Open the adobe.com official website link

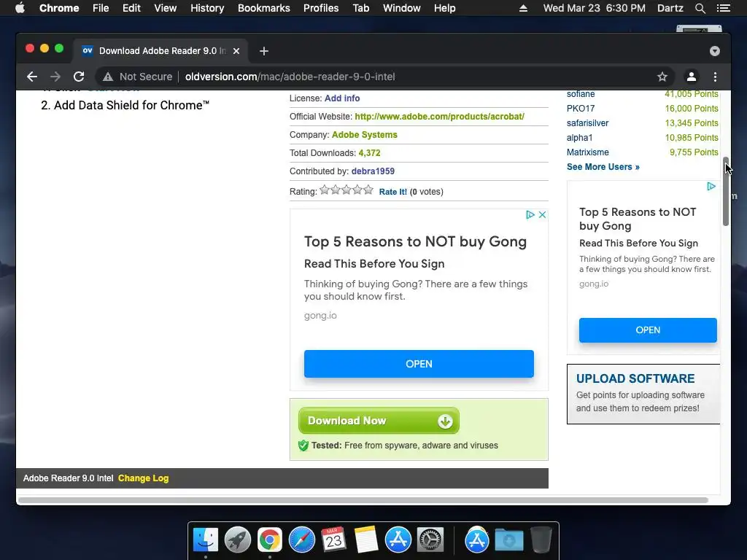tap(439, 116)
